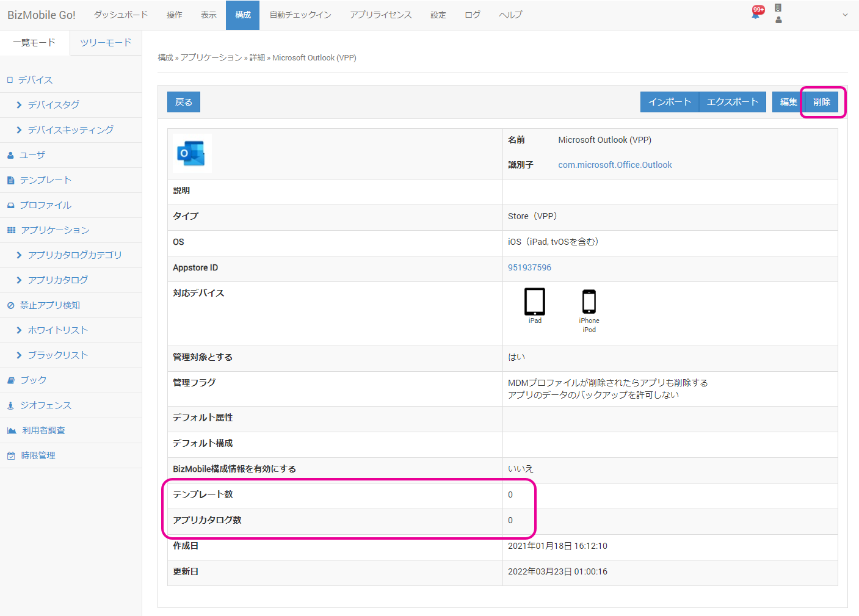859x616 pixels.
Task: Open the アプリライセンス menu
Action: 380,15
